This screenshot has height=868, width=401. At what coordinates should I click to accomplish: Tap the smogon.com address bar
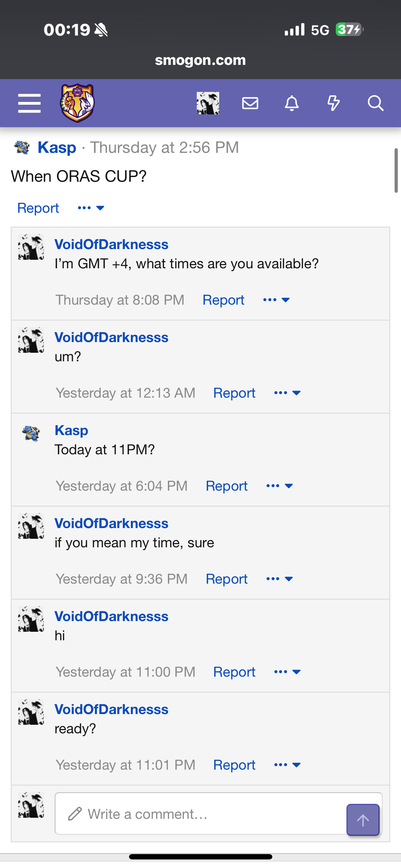pos(200,60)
